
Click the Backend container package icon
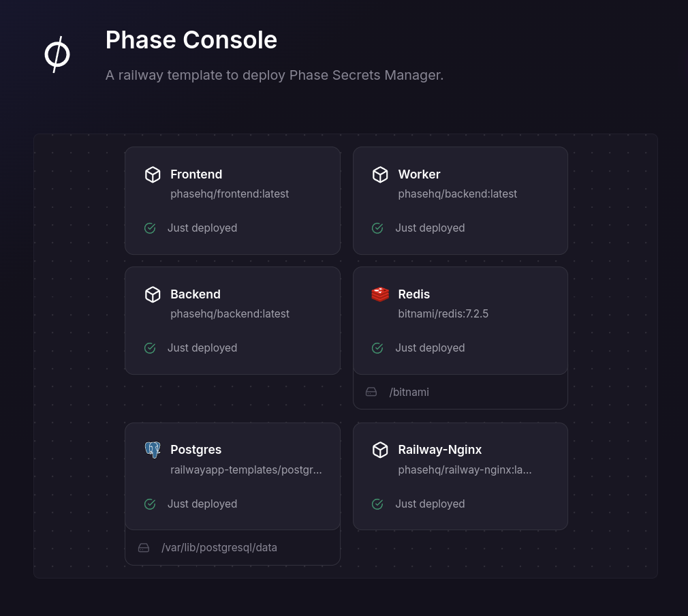click(153, 294)
